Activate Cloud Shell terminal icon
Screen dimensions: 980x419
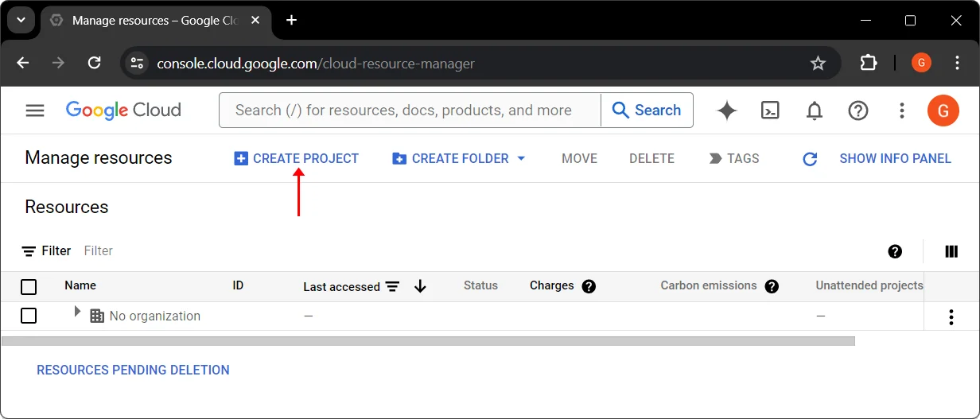770,111
